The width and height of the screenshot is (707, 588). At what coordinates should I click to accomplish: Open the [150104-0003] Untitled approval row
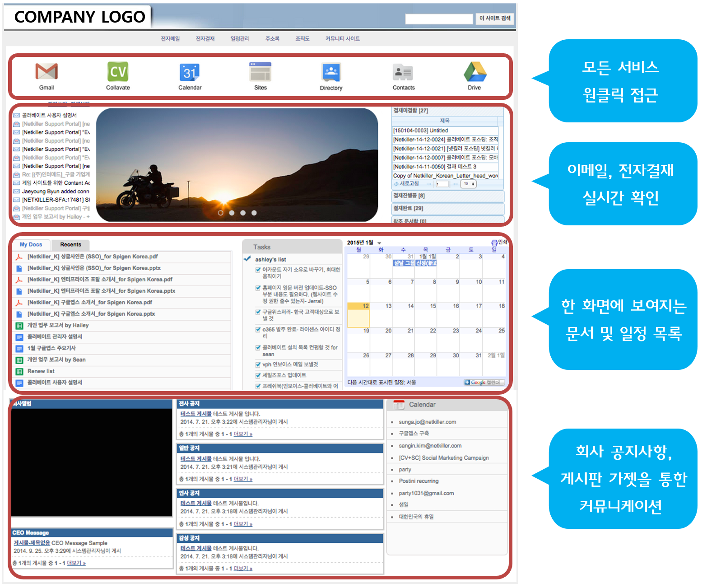(445, 131)
